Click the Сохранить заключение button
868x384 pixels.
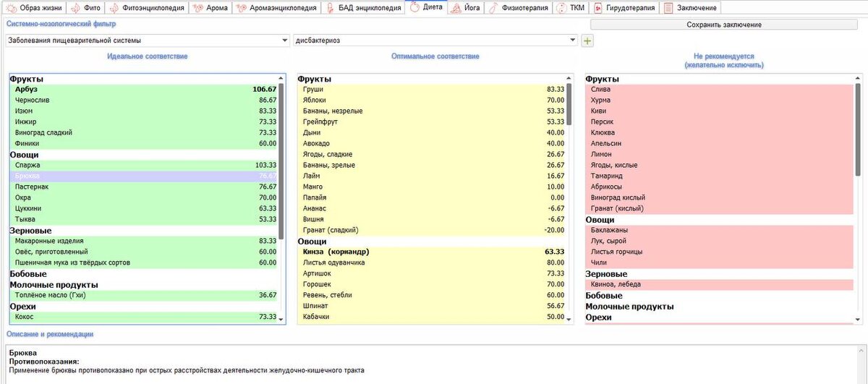[x=724, y=24]
